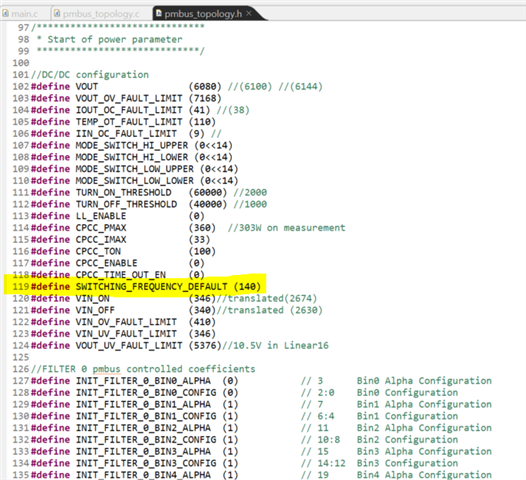
Task: Click the TEMP_OT_FAULT_LIMIT value (110)
Action: 202,122
